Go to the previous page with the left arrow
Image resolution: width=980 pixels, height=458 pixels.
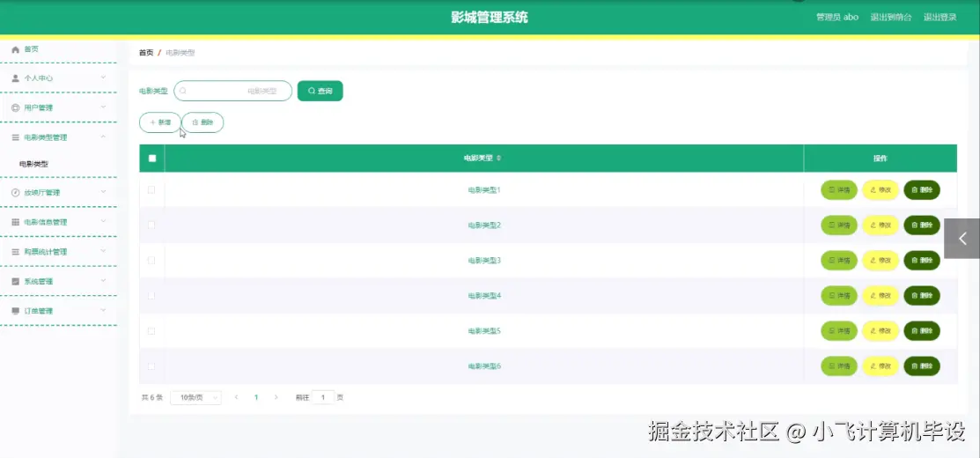point(236,397)
